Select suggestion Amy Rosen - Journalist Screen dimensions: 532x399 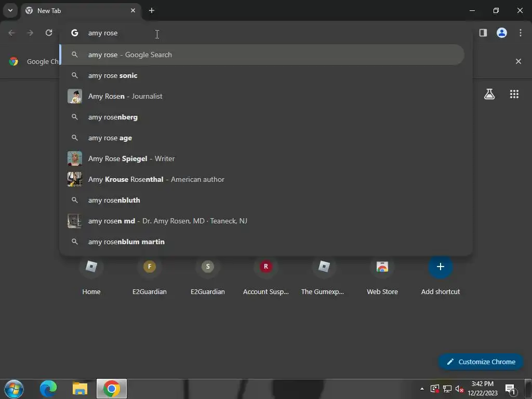[x=262, y=96]
